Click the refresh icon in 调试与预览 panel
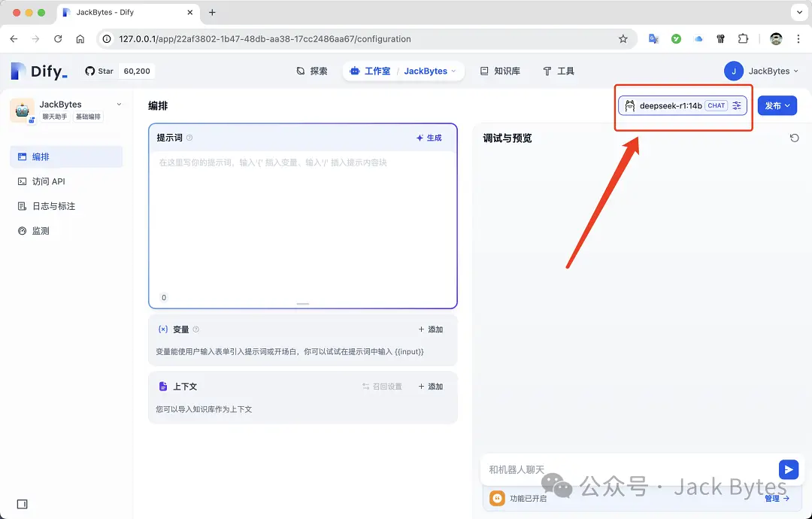Screen dimensions: 812x519 point(795,138)
